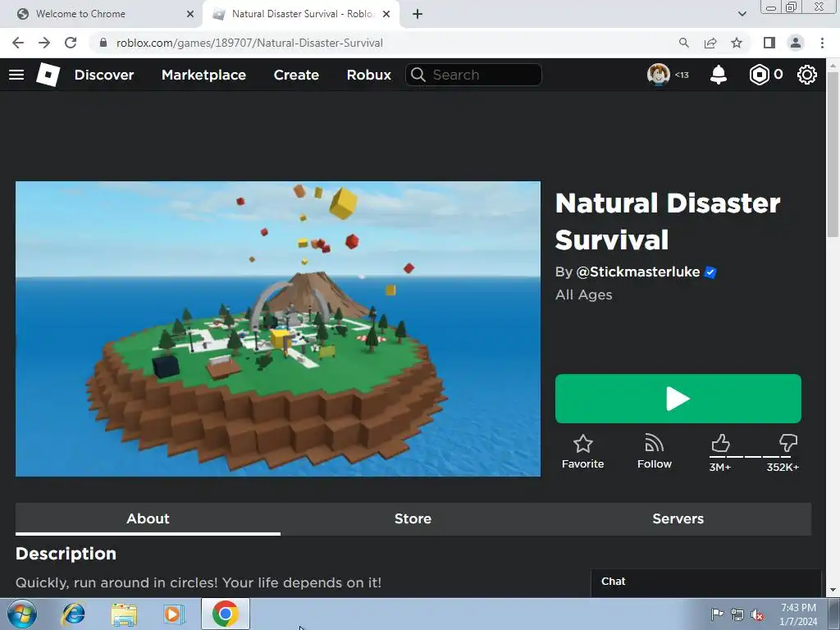Click the scrollbar down arrow
The height and width of the screenshot is (630, 840).
tap(832, 591)
